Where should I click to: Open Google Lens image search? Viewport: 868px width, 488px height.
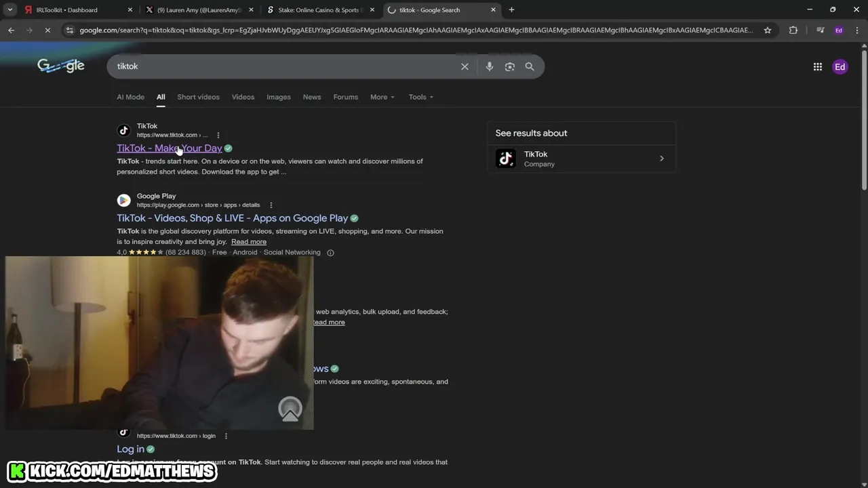point(510,66)
